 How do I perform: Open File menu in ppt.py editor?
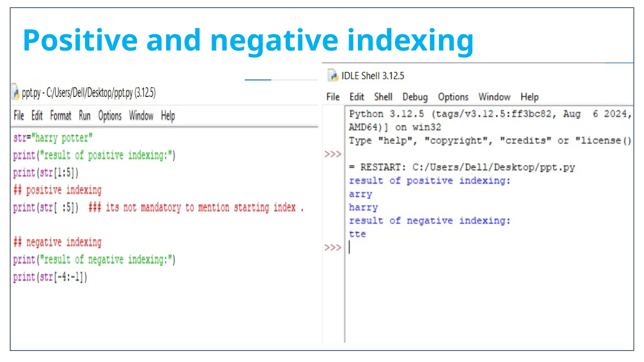coord(19,116)
